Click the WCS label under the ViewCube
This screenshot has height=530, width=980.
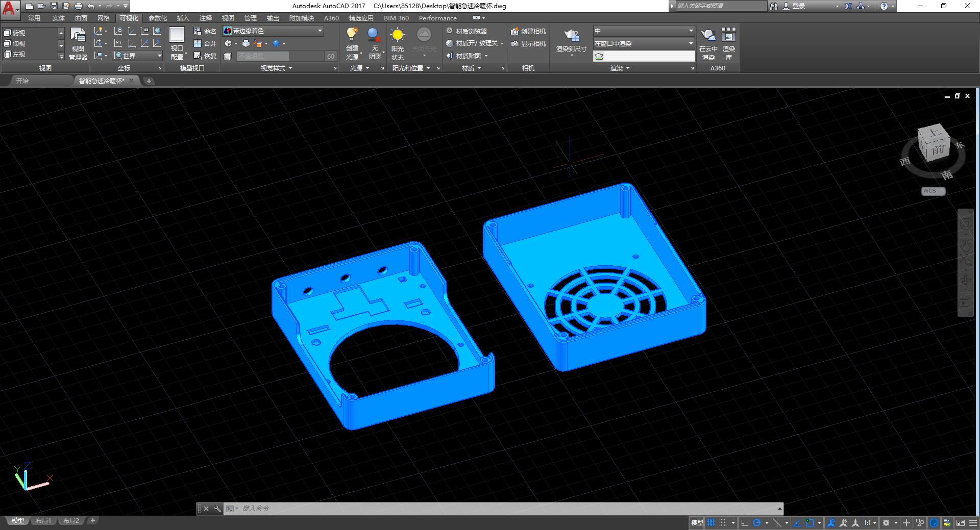coord(933,191)
